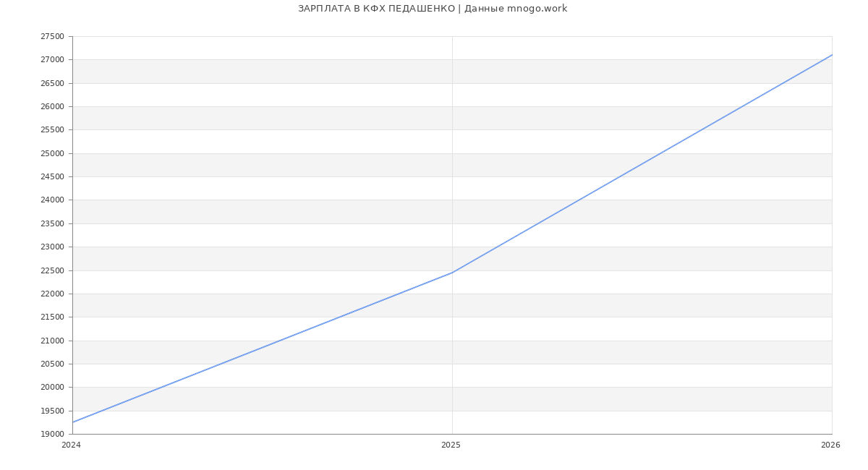Viewport: 868px width, 470px height.
Task: Select the 22500 y-axis label
Action: [52, 270]
